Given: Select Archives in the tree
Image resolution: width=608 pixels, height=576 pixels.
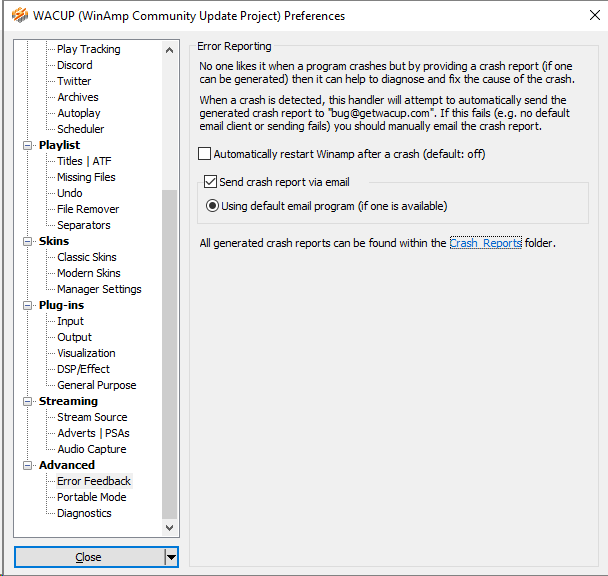Looking at the screenshot, I should click(x=78, y=97).
